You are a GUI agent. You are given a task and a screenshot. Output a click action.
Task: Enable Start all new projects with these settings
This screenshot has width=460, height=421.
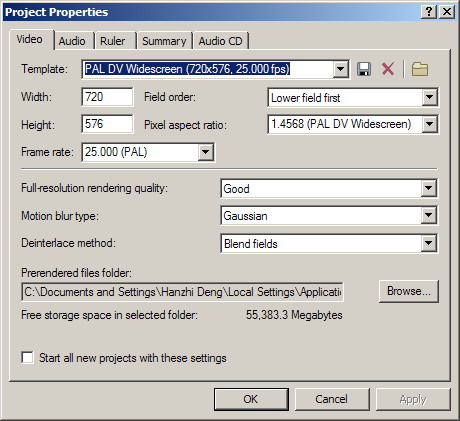[27, 358]
